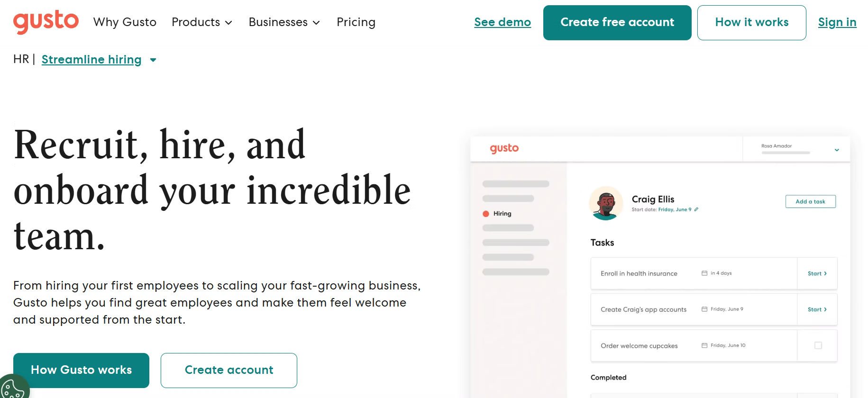Click Craig Ellis avatar picture
The image size is (868, 398).
[605, 203]
